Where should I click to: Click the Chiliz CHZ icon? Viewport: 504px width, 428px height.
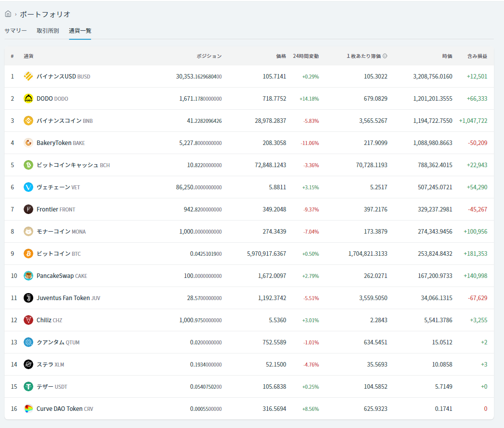tap(28, 320)
